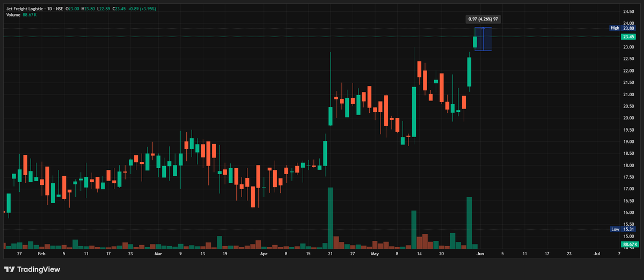
Task: Click 22.50 on the price axis
Action: tap(629, 59)
